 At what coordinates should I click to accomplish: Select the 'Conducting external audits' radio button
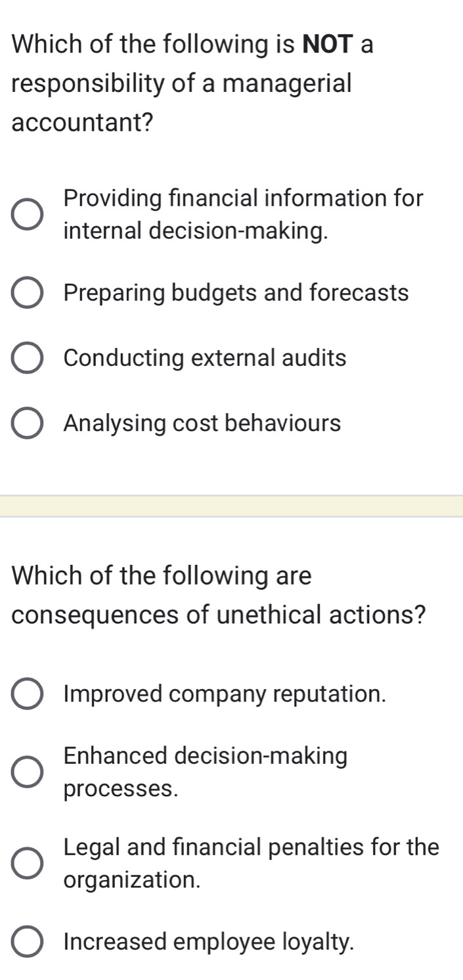click(x=28, y=359)
